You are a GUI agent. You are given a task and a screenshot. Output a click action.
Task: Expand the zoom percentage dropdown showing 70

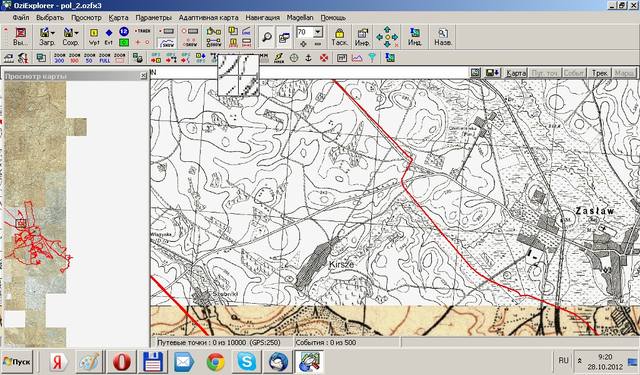[x=318, y=32]
